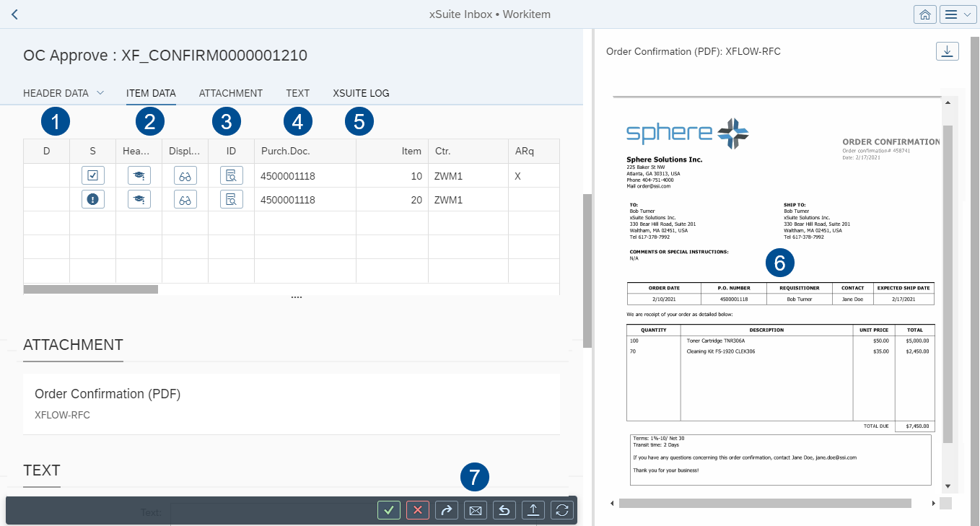980x526 pixels.
Task: Download the Order Confirmation PDF
Action: [947, 51]
